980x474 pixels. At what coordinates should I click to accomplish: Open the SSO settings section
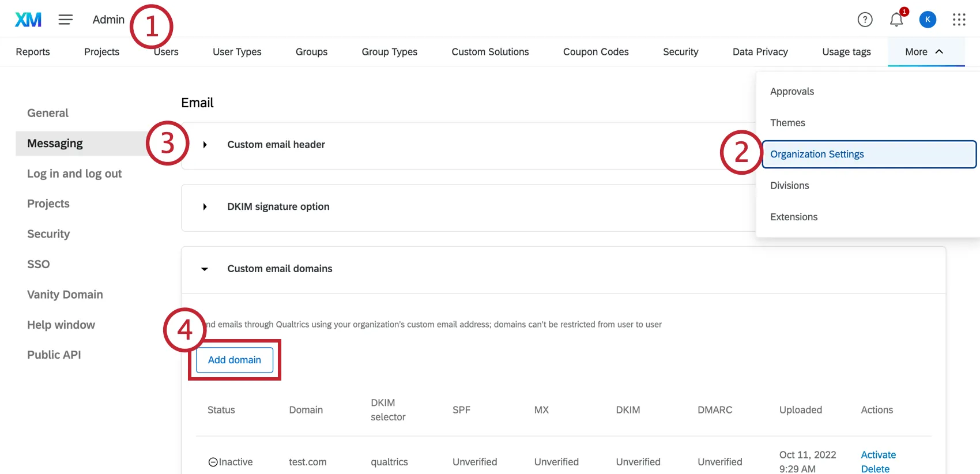(39, 264)
